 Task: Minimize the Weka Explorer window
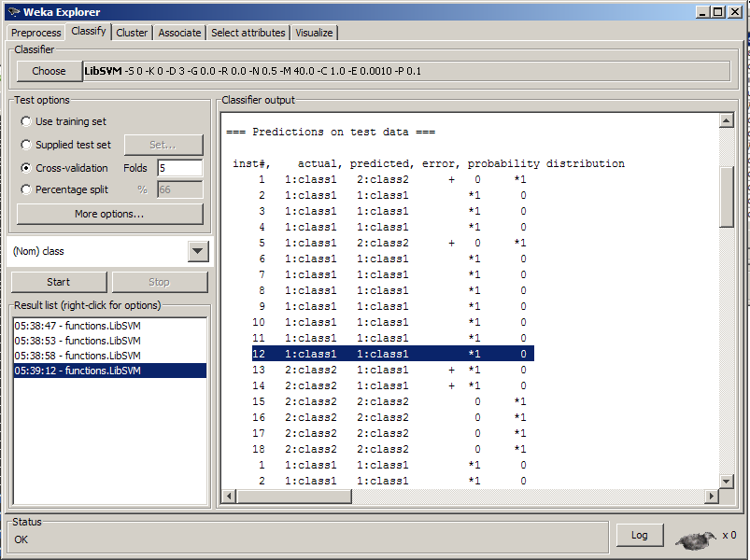(702, 12)
